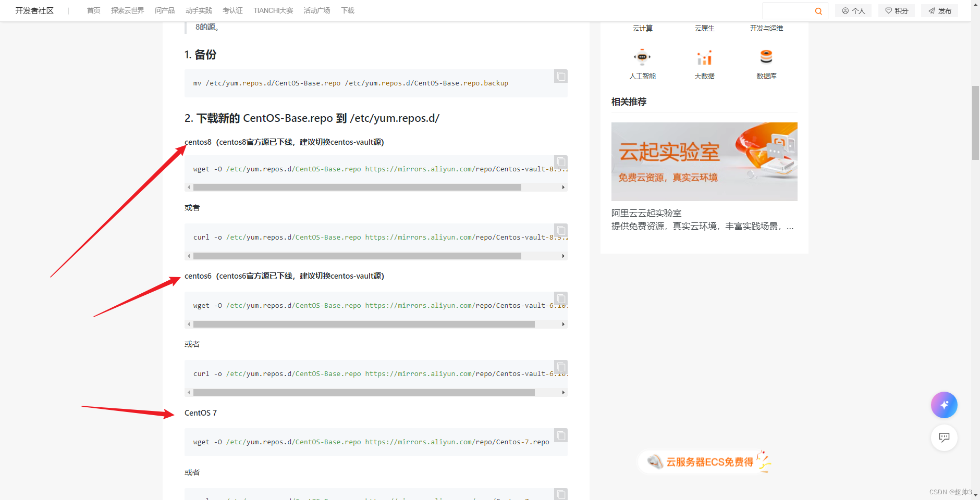Copy the centos8 curl command
This screenshot has width=980, height=500.
point(561,230)
